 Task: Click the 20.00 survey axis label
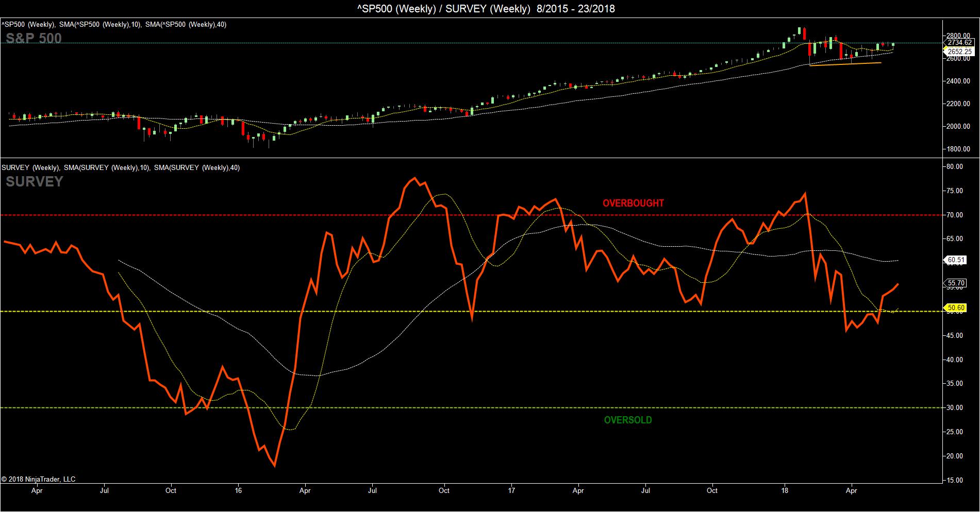pyautogui.click(x=955, y=456)
